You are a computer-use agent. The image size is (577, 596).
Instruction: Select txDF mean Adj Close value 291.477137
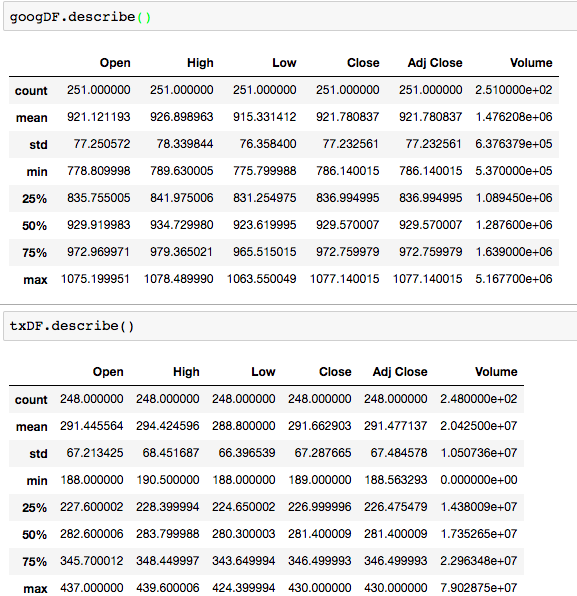coord(396,426)
